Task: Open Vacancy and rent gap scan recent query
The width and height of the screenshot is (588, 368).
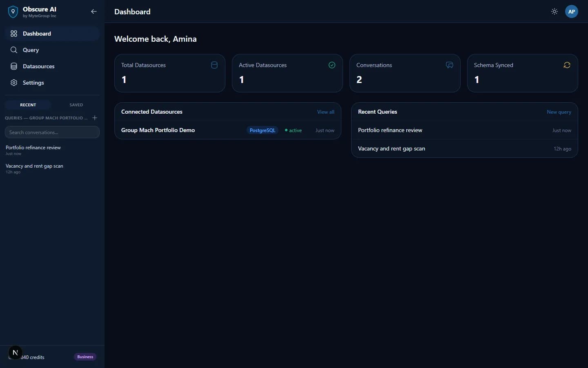Action: (x=465, y=148)
